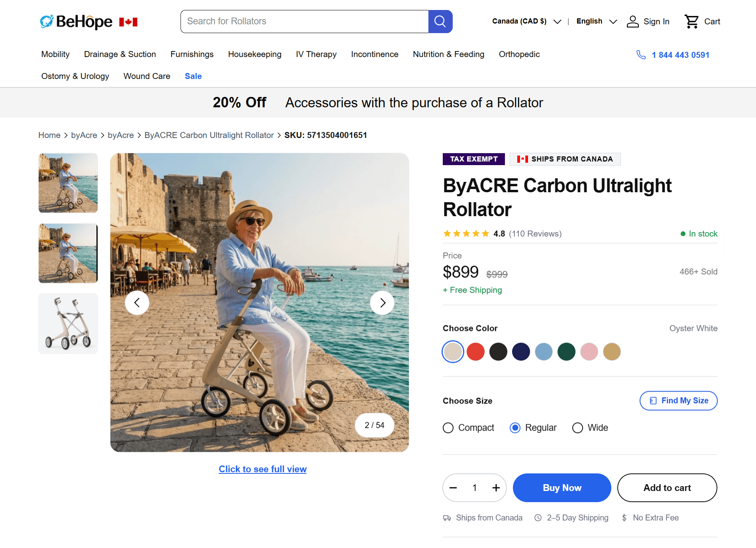Click the star rating icons
Viewport: 756px width, 548px height.
coord(466,234)
